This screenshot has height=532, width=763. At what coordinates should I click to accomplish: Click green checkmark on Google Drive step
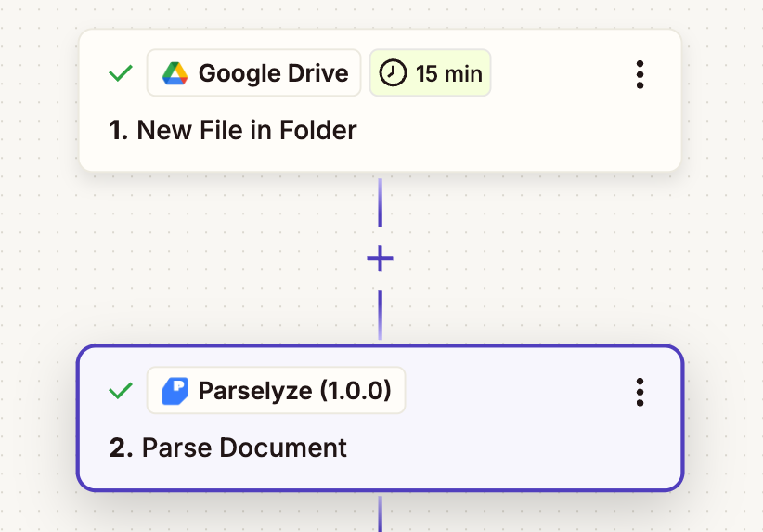click(121, 73)
